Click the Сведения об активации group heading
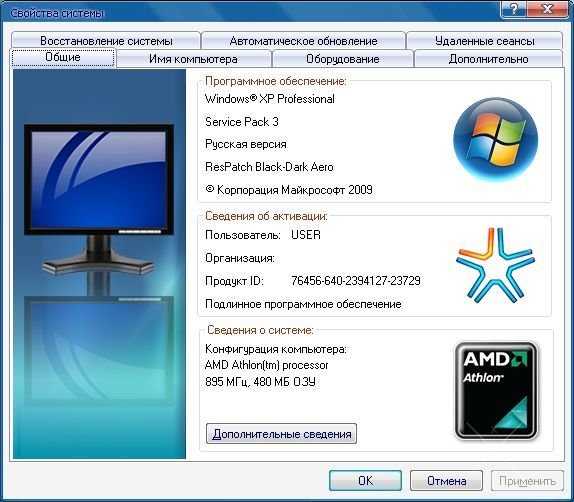574x502 pixels. (266, 216)
